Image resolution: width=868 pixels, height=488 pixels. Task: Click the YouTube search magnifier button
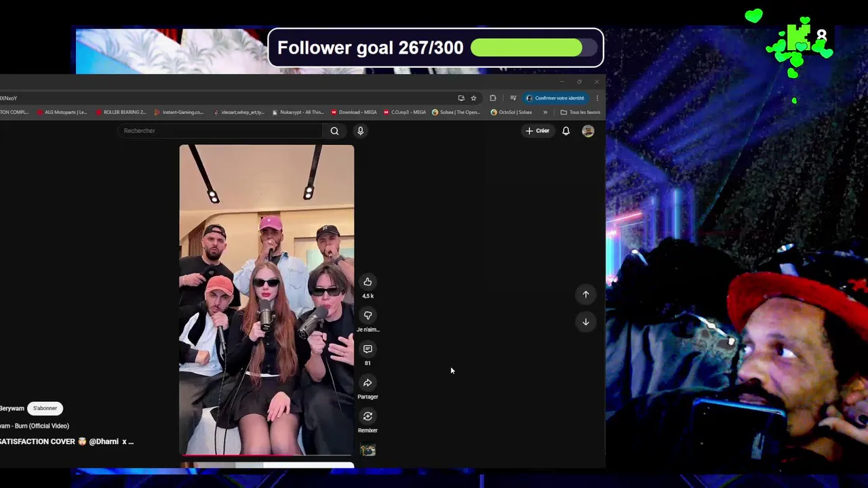pyautogui.click(x=334, y=131)
